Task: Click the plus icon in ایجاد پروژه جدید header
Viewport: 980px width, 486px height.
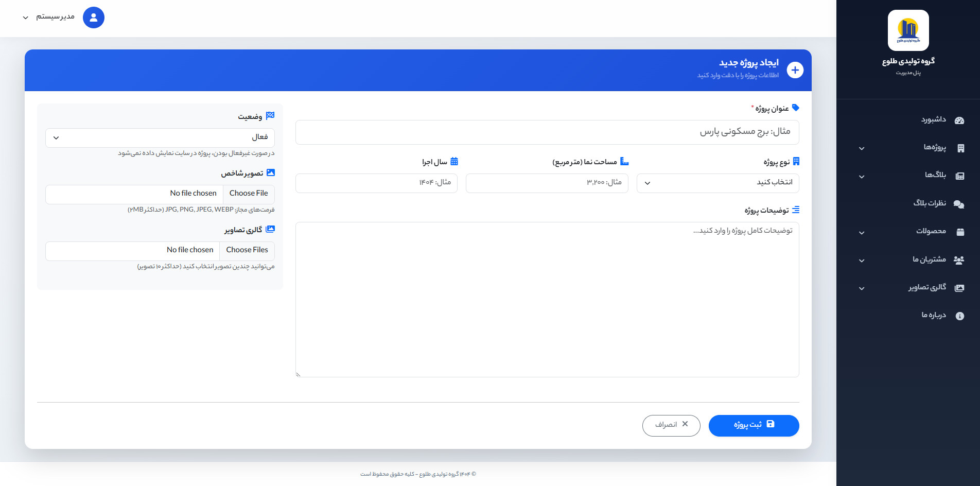Action: 795,70
